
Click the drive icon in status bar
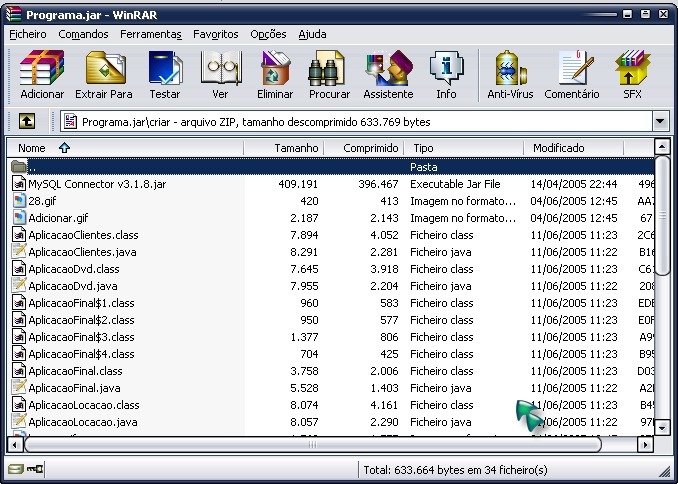click(15, 469)
